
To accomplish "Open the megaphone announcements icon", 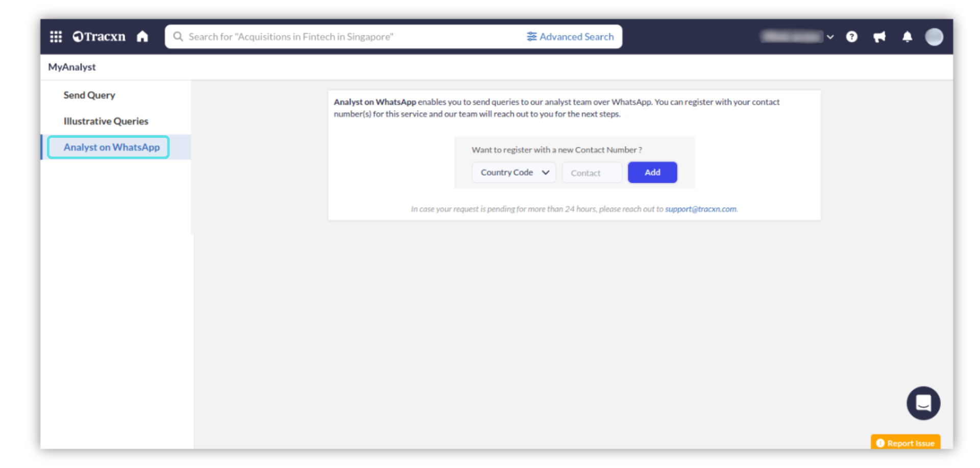I will coord(879,37).
